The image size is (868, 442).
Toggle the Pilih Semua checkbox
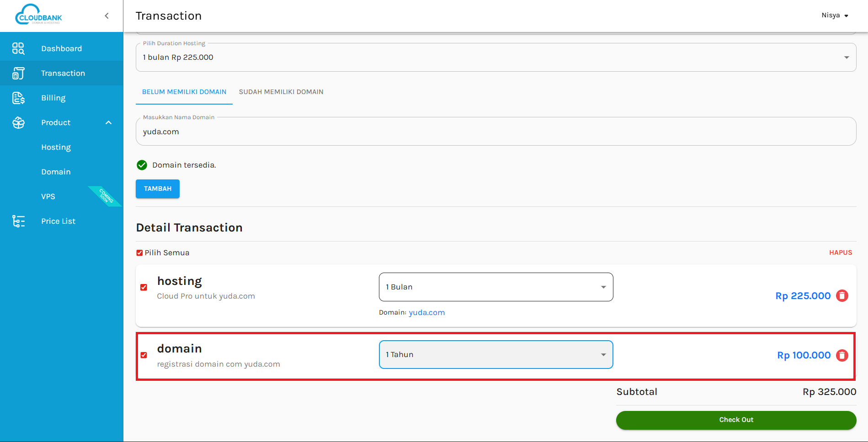click(139, 253)
